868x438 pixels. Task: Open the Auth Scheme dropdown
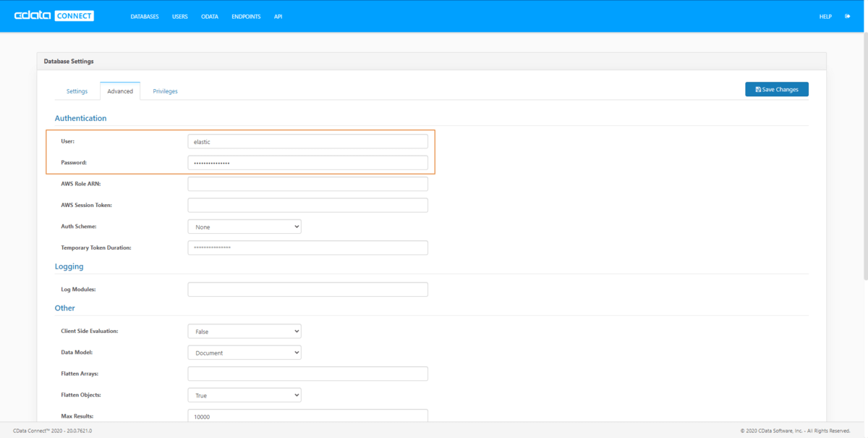(x=244, y=227)
